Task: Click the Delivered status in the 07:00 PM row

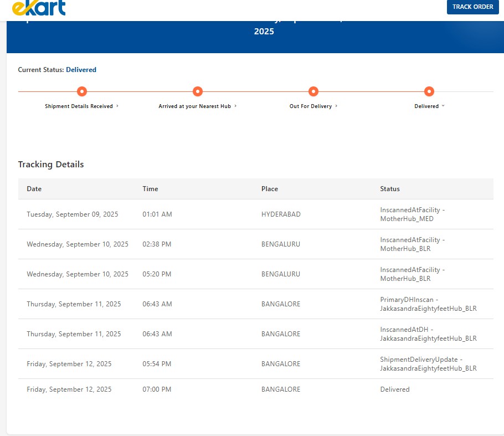Action: tap(395, 389)
